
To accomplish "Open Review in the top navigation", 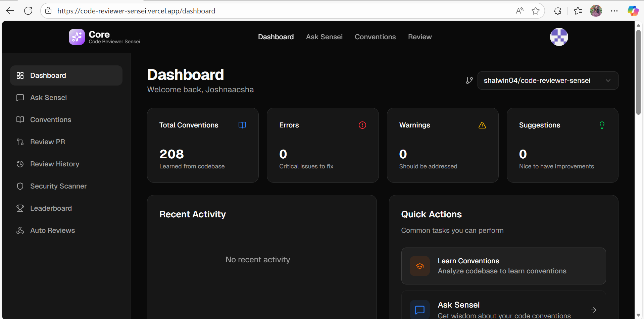I will point(420,37).
